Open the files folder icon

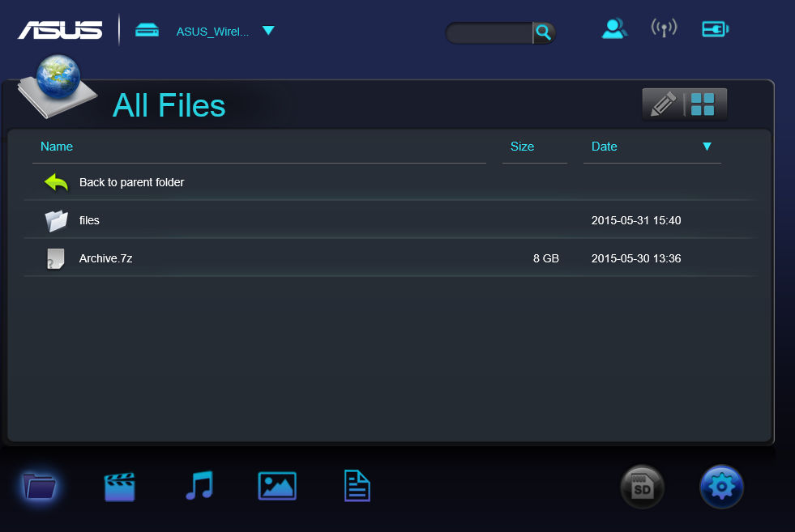(56, 220)
